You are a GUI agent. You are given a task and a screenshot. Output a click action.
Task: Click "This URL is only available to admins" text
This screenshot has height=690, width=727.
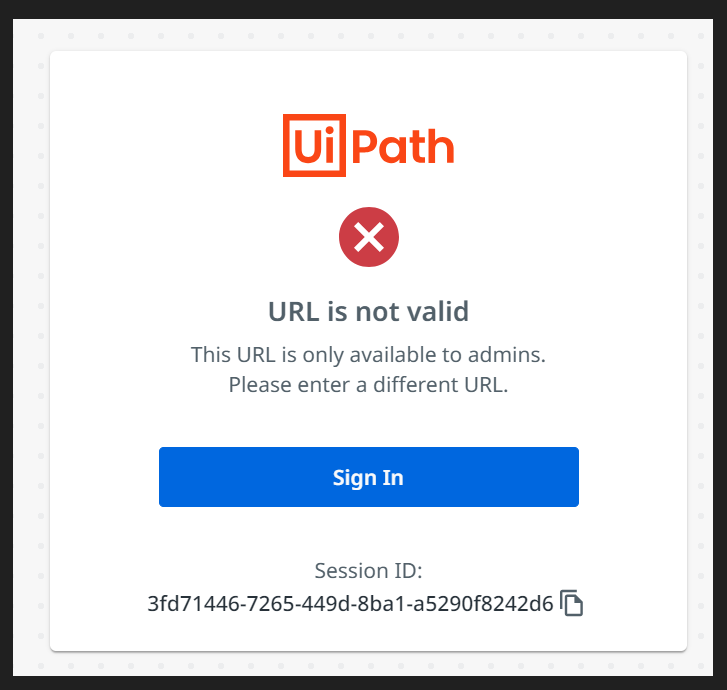(x=368, y=354)
